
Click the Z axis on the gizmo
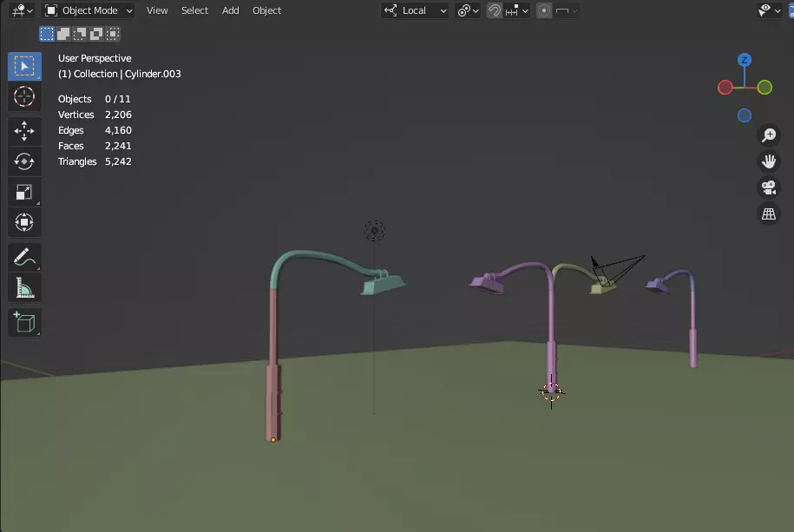(744, 60)
